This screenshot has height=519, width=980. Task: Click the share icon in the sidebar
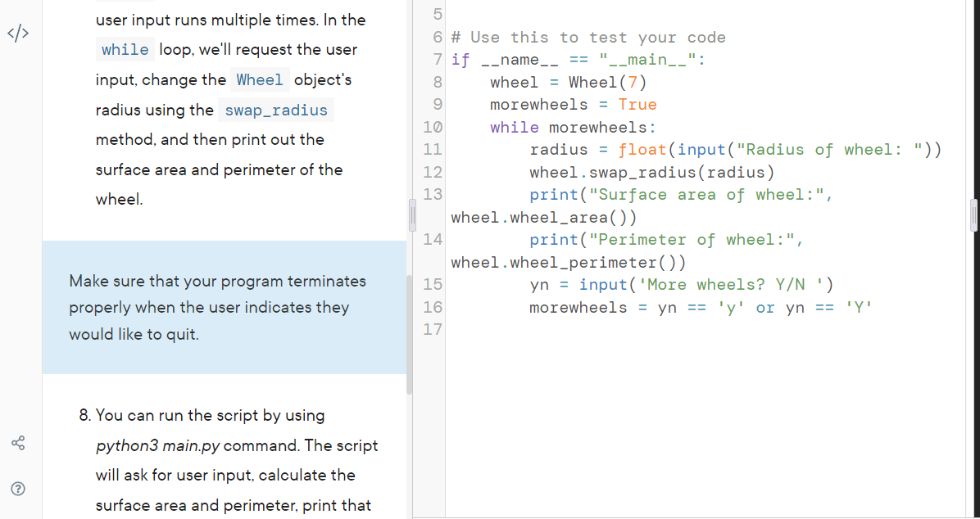click(x=17, y=443)
